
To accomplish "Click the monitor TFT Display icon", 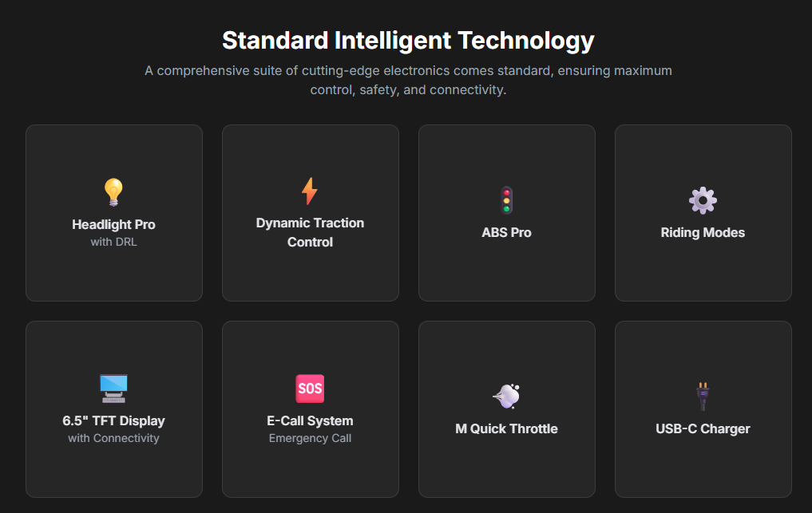I will 113,389.
